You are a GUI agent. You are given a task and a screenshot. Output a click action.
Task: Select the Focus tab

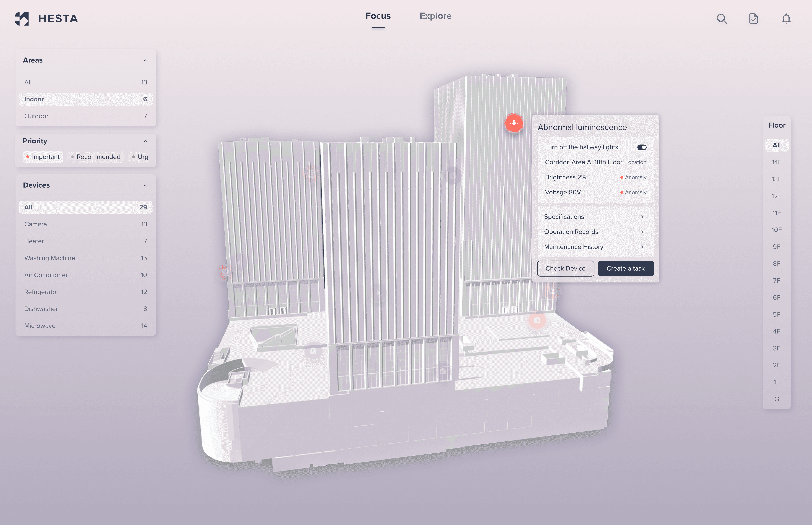(378, 16)
